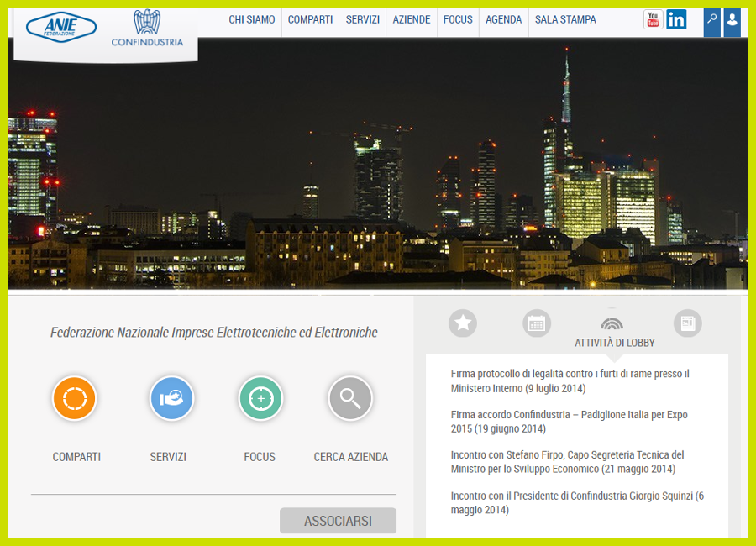Select the star favorites tab icon
Image resolution: width=756 pixels, height=546 pixels.
tap(462, 323)
